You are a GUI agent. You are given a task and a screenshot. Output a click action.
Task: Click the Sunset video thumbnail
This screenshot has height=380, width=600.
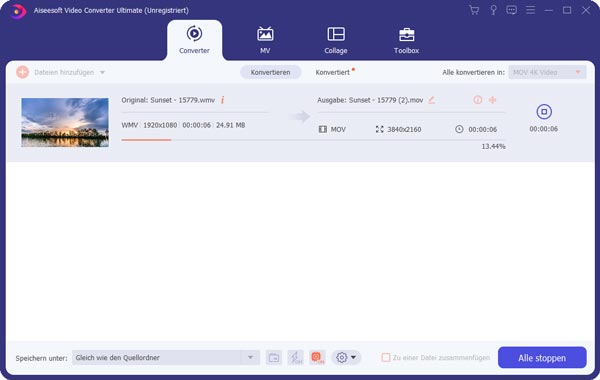(65, 122)
